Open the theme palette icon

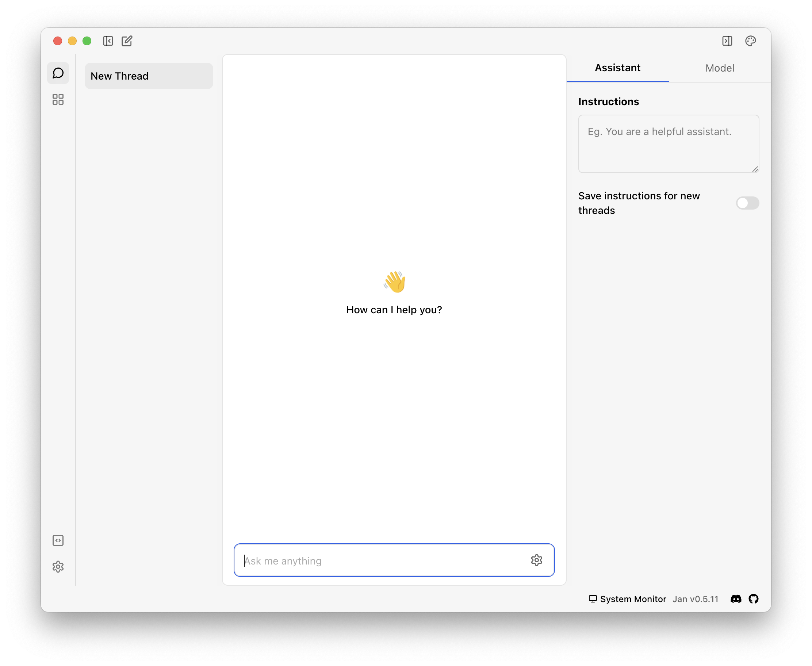pyautogui.click(x=750, y=41)
